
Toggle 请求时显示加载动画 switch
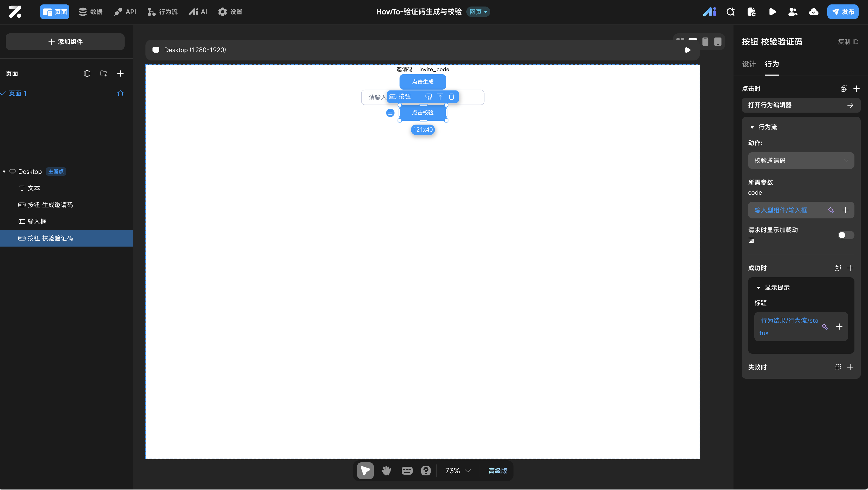pyautogui.click(x=845, y=235)
